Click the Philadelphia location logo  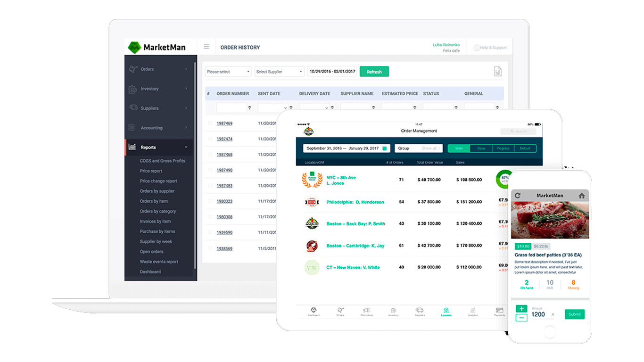click(x=312, y=202)
